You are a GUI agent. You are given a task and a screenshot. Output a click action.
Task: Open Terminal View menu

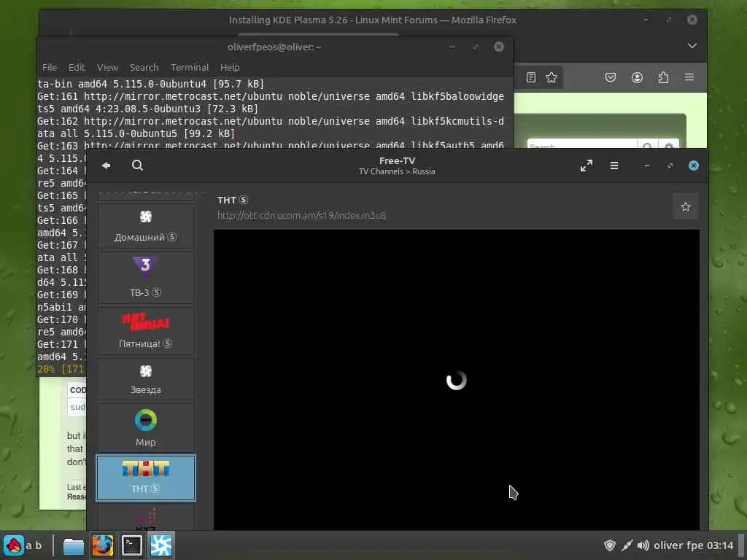[108, 67]
